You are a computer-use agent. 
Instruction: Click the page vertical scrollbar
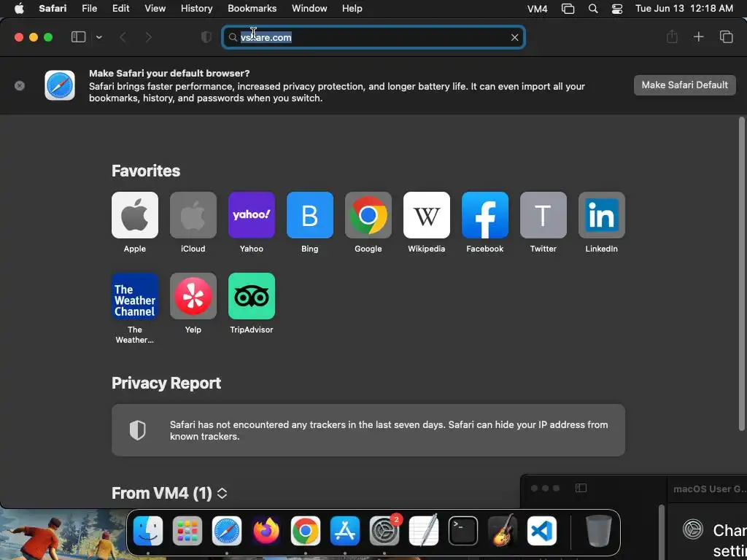[742, 274]
